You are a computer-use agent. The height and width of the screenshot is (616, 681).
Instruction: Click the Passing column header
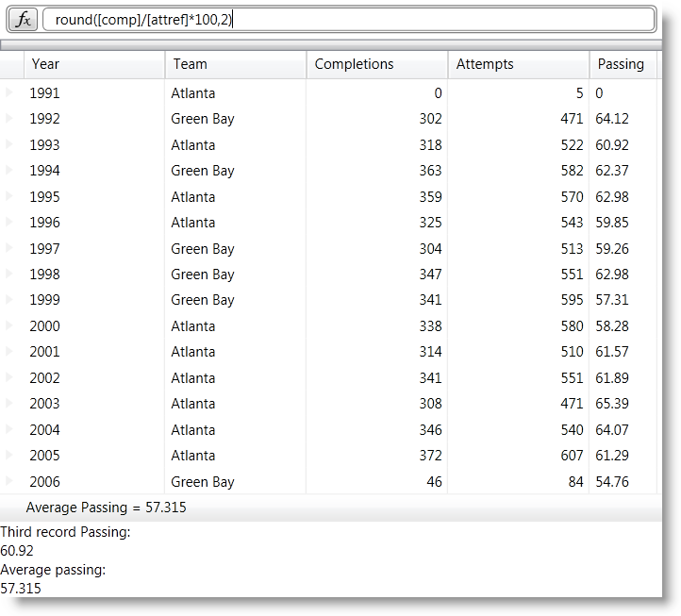pos(621,64)
